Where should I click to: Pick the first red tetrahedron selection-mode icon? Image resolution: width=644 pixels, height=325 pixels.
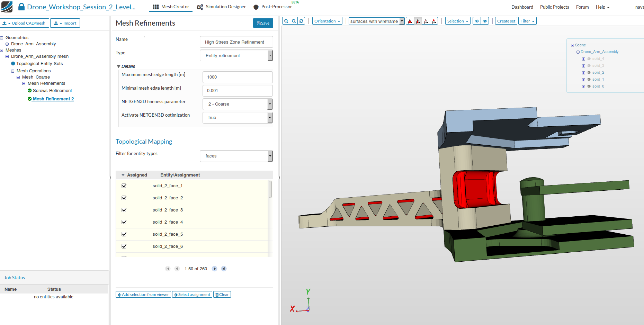point(410,21)
